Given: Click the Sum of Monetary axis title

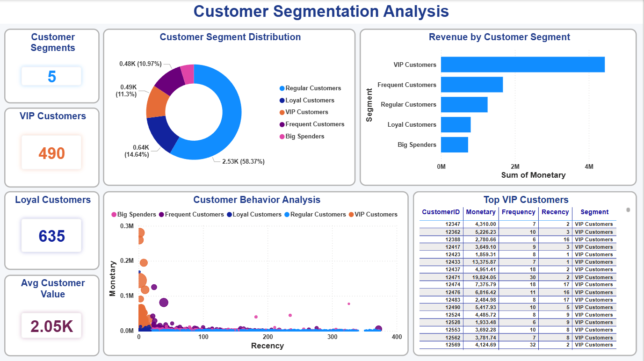Looking at the screenshot, I should 533,175.
